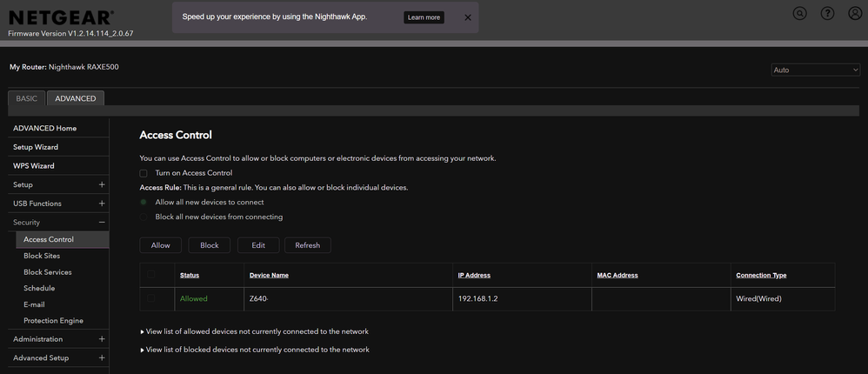Click the Block button
The width and height of the screenshot is (868, 374).
point(210,245)
